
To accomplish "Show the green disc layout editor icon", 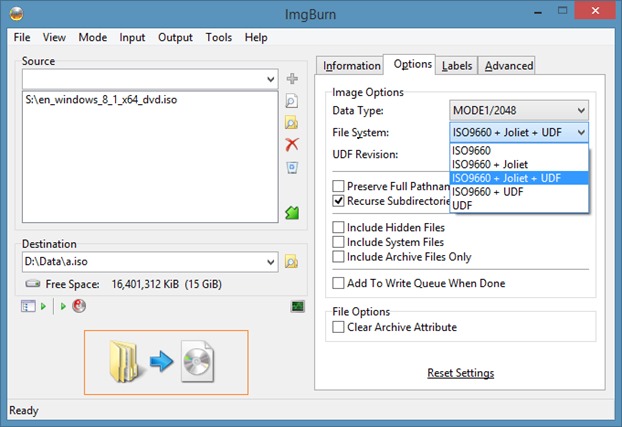I will (x=292, y=213).
